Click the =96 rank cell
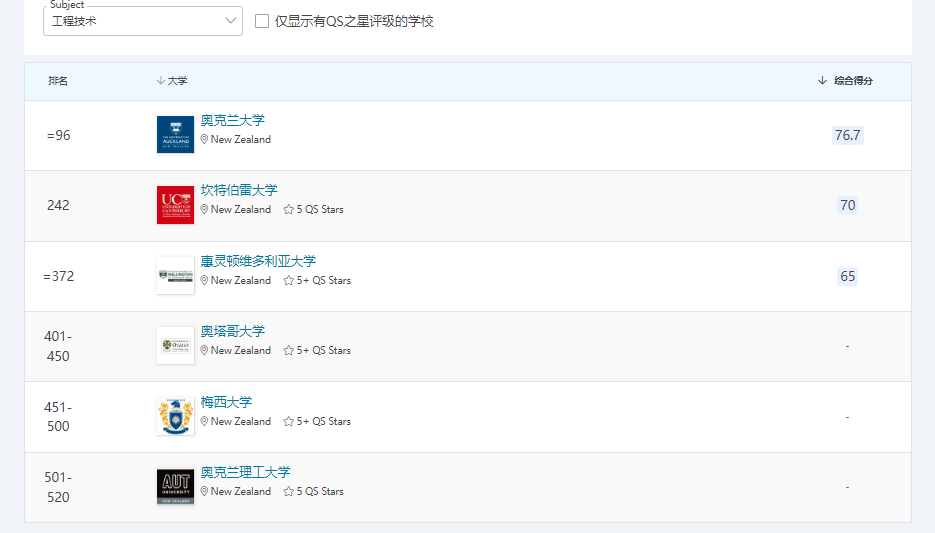935x533 pixels. click(x=58, y=135)
